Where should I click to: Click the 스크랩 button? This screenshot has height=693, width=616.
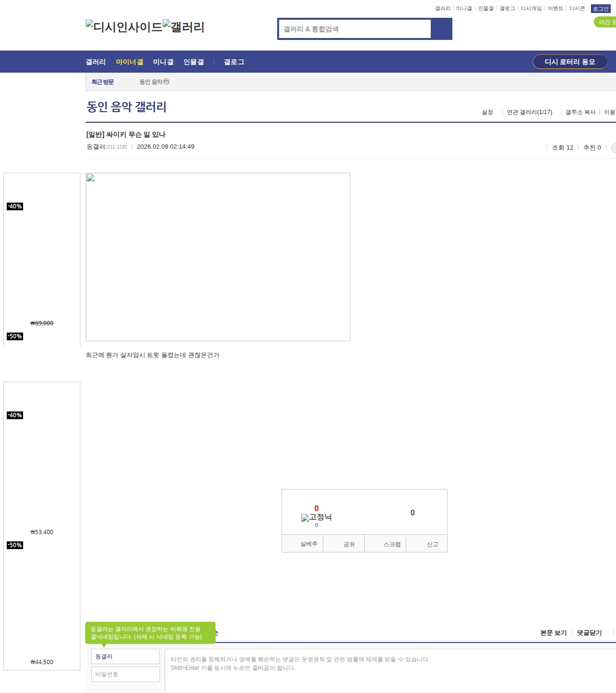click(x=385, y=544)
